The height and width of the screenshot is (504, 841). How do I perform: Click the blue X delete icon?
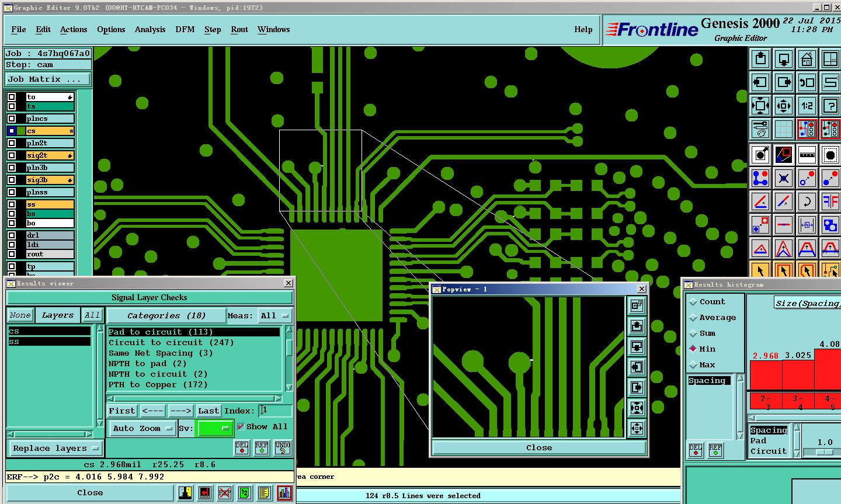pyautogui.click(x=784, y=178)
